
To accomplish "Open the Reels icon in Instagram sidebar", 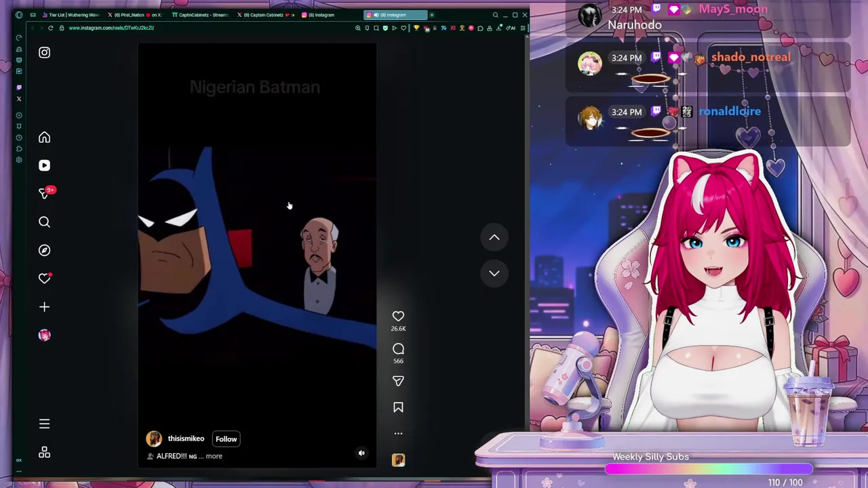I will (44, 165).
